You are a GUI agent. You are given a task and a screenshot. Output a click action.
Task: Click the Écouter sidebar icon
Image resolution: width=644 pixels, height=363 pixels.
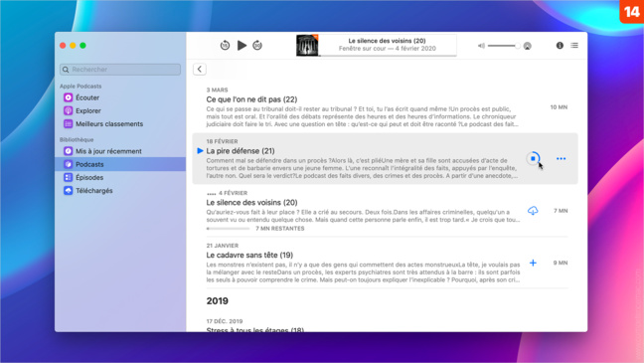pyautogui.click(x=69, y=97)
